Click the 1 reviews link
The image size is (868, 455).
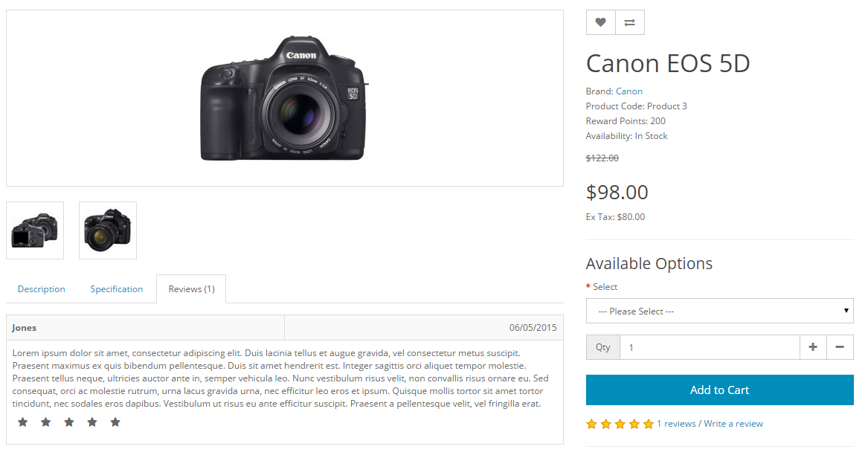(x=675, y=423)
